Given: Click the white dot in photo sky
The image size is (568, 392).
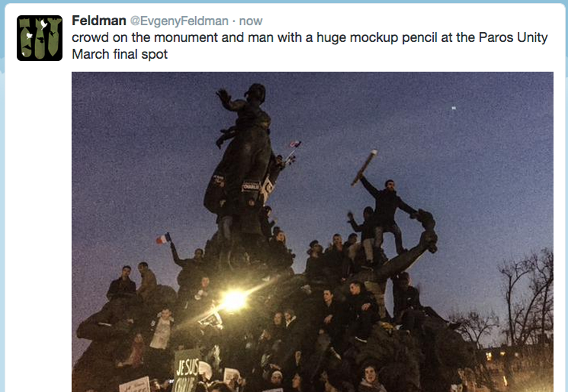Looking at the screenshot, I should (453, 108).
